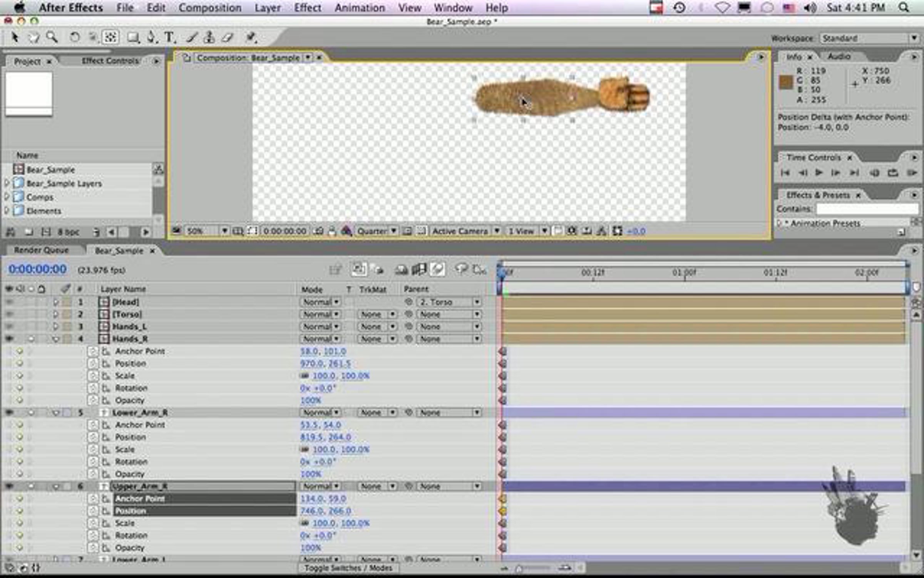Image resolution: width=924 pixels, height=578 pixels.
Task: Toggle the Upper_Arm_R Position stopwatch
Action: pos(93,511)
